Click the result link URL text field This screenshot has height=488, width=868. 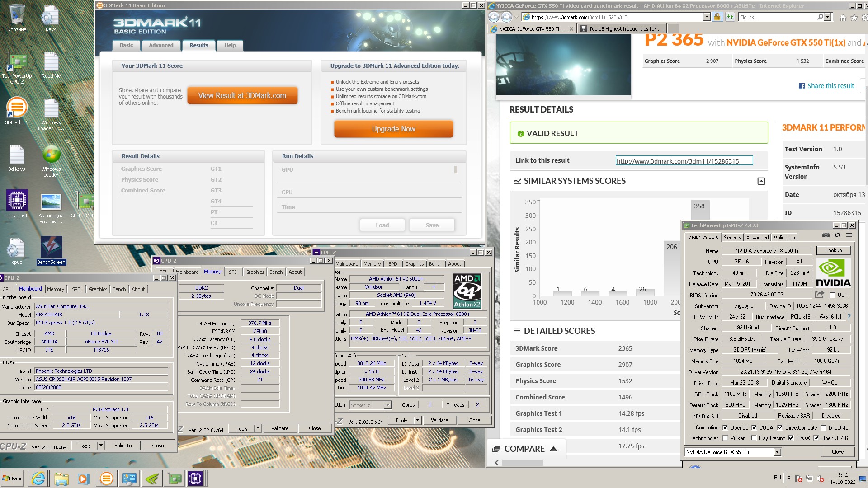(684, 161)
